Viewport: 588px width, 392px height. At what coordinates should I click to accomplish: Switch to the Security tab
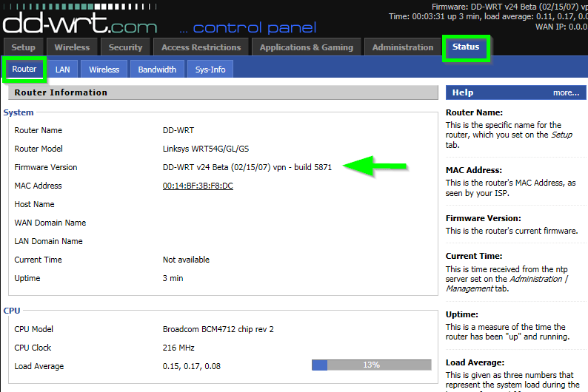pyautogui.click(x=125, y=47)
